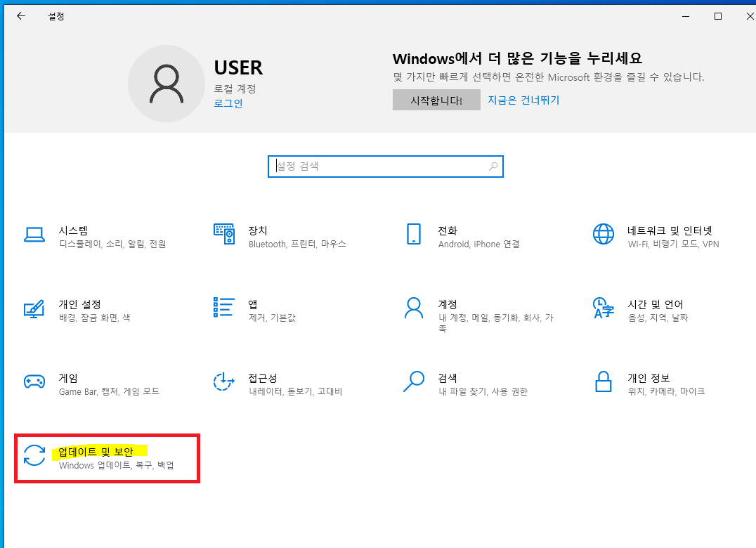
Task: Click the Game Bar, 캡처, 게임 모드 description
Action: [x=110, y=391]
